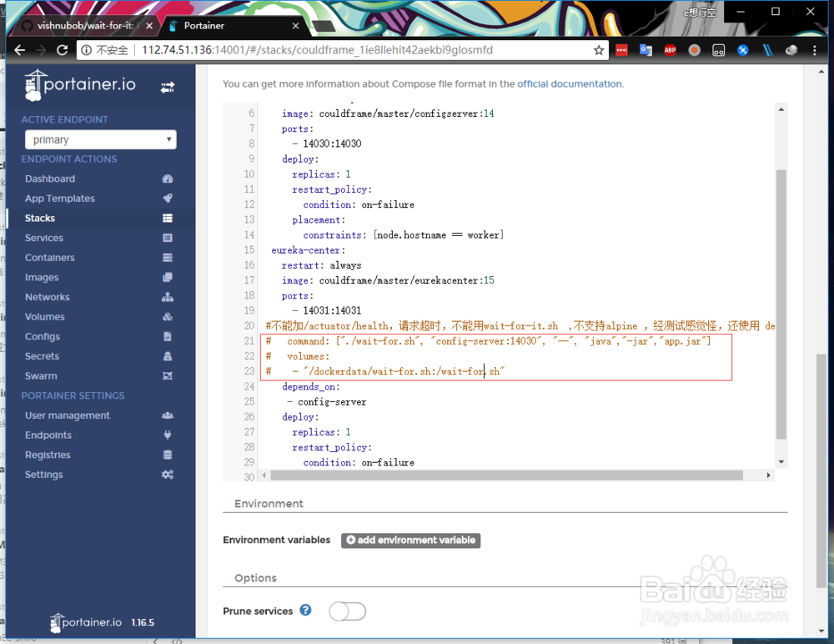Open the Swarm page
Image resolution: width=834 pixels, height=644 pixels.
(x=41, y=375)
